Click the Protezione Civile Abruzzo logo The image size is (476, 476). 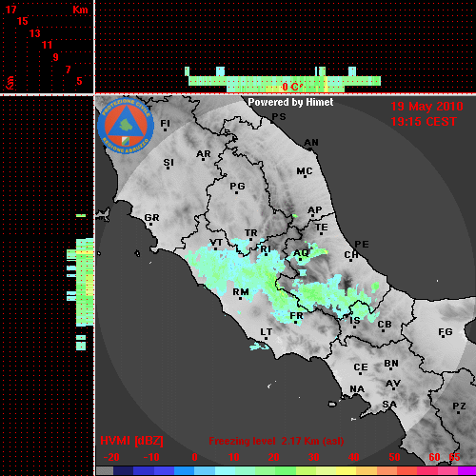(126, 126)
